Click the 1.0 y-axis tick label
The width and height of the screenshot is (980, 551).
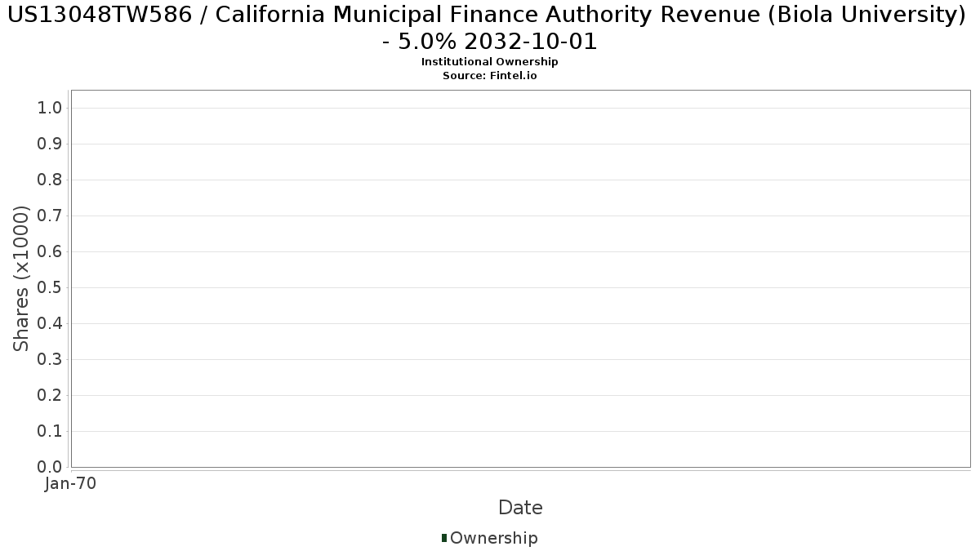pos(50,109)
